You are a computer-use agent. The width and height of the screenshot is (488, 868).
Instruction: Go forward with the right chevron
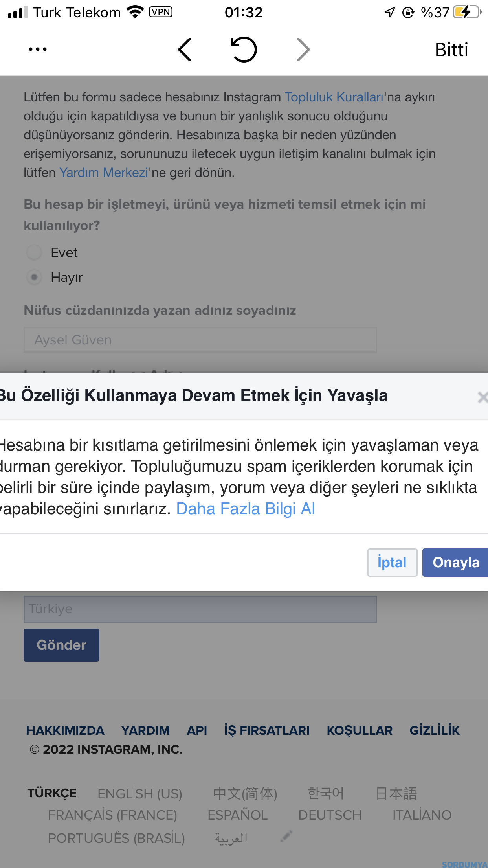[303, 50]
